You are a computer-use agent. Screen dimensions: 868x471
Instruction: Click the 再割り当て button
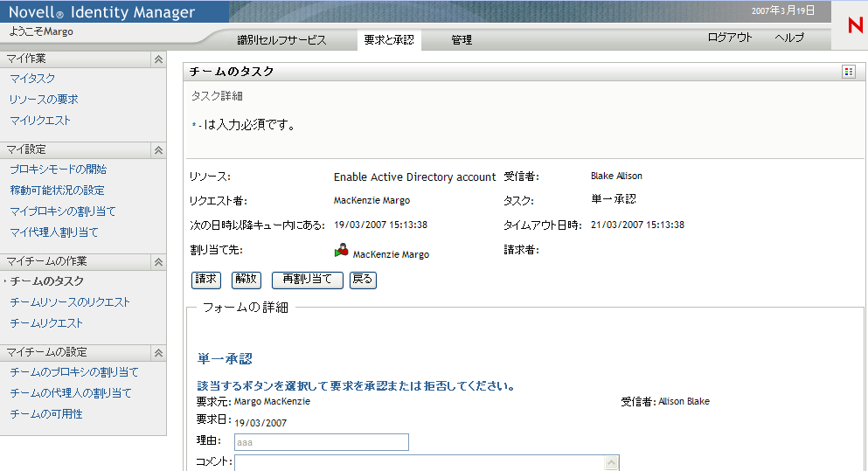tap(307, 280)
